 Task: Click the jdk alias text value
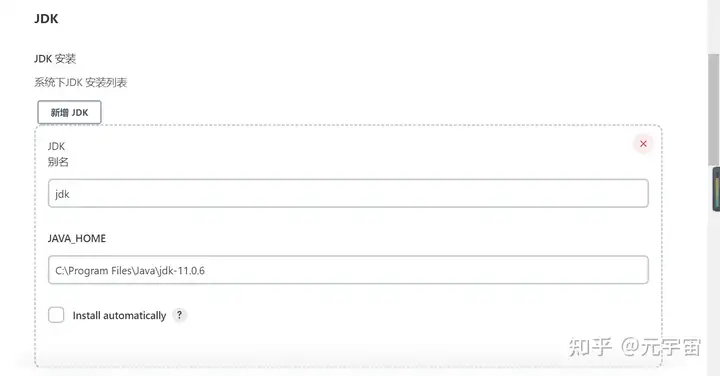pos(62,194)
